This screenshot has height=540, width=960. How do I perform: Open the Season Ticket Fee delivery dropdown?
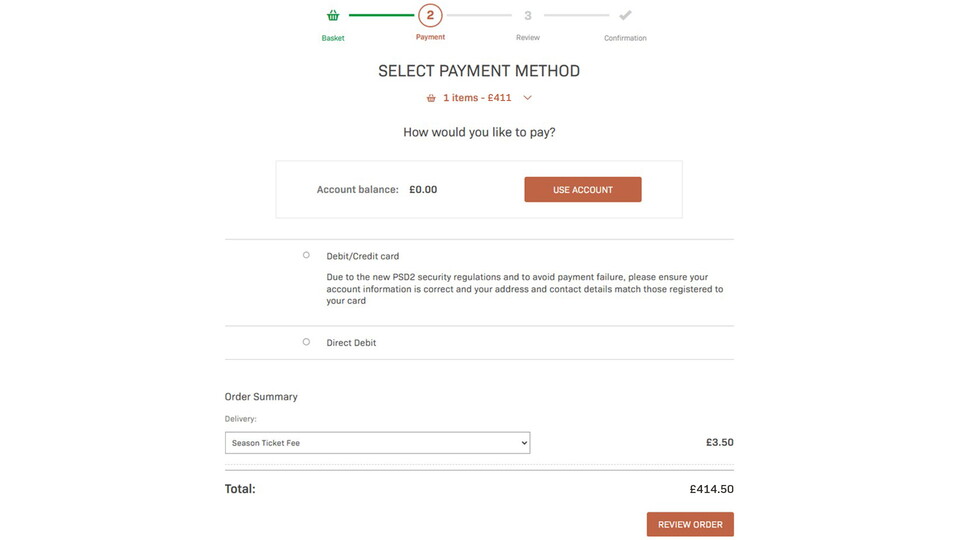(x=377, y=443)
